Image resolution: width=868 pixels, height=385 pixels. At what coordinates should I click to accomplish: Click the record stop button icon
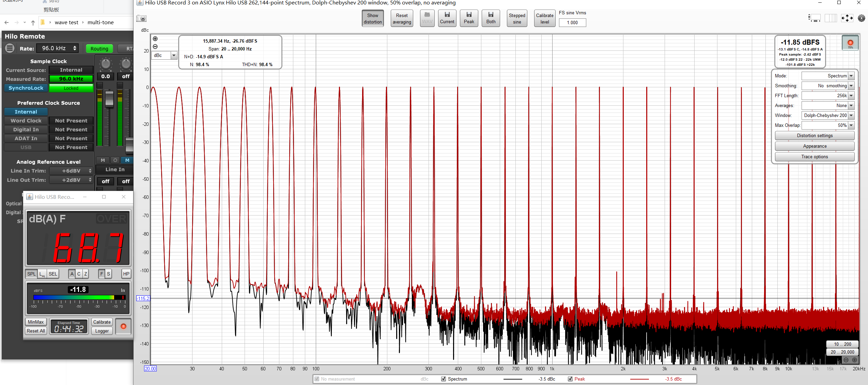tap(850, 43)
